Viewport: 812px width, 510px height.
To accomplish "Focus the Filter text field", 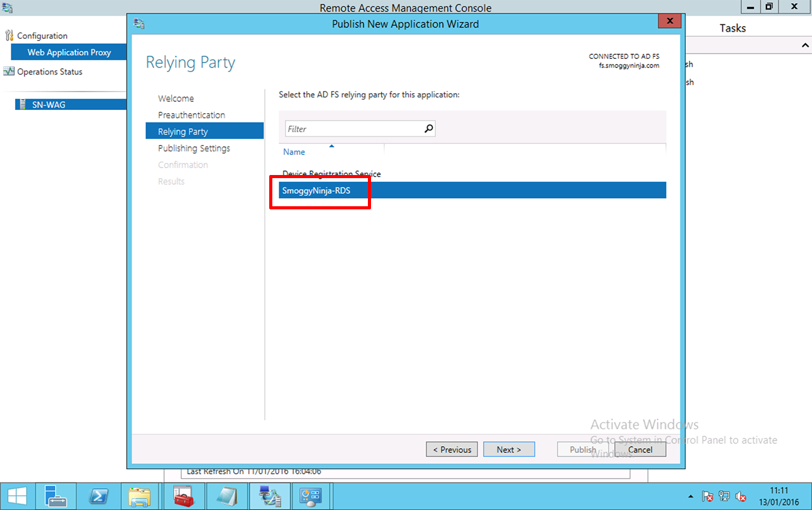I will (x=354, y=129).
